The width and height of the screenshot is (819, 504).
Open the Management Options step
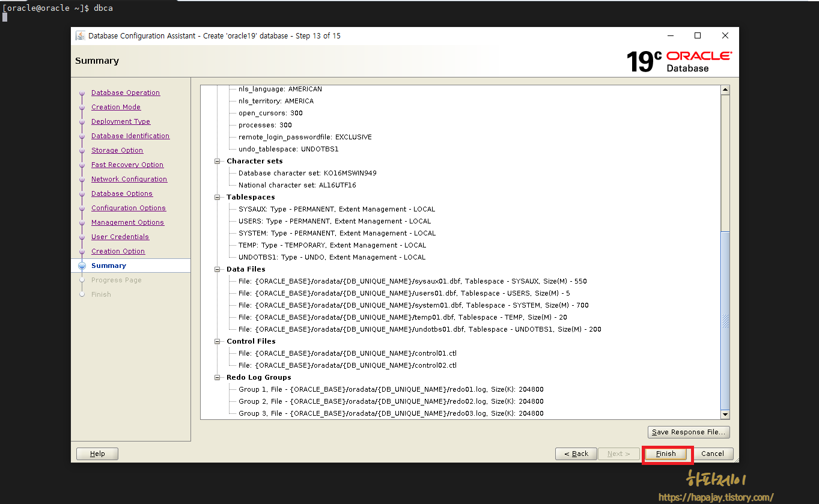point(127,222)
